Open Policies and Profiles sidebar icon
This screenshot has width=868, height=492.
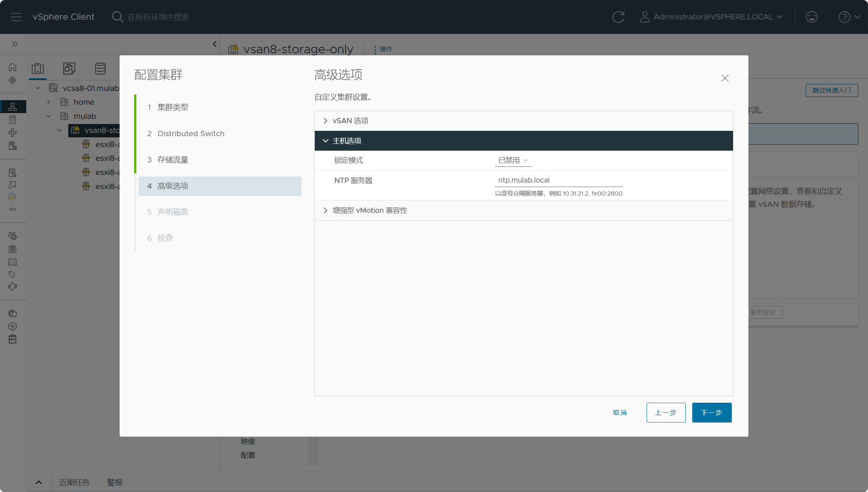coord(13,172)
